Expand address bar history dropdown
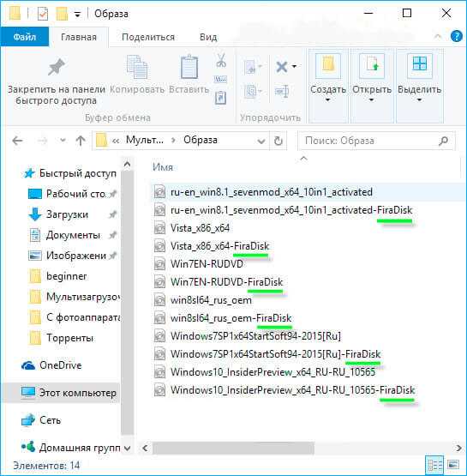Screen dimensions: 467x476 (260, 141)
